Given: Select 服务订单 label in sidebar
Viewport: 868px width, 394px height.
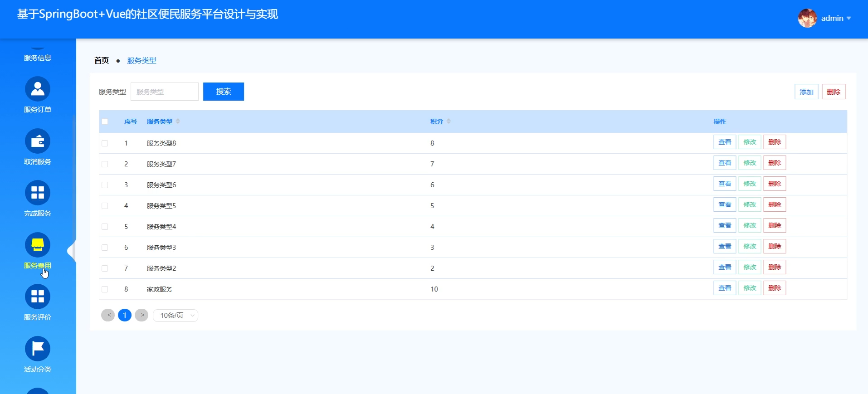Looking at the screenshot, I should (38, 110).
